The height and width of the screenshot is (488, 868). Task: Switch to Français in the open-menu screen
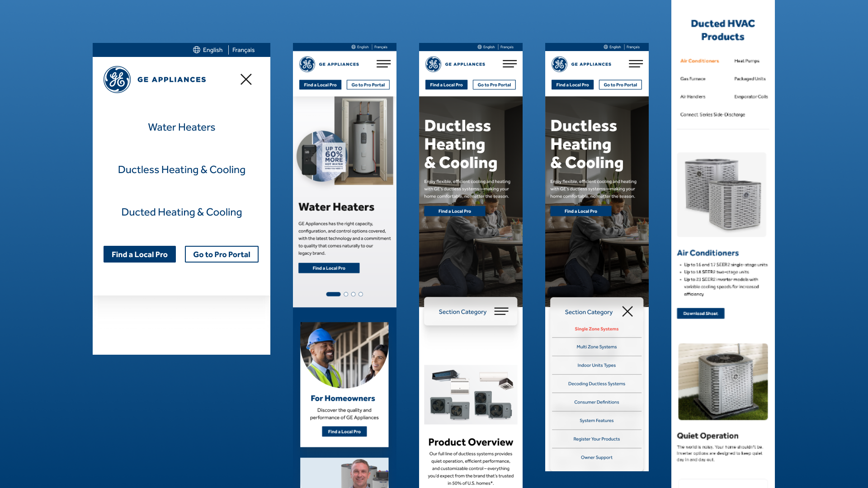point(243,50)
